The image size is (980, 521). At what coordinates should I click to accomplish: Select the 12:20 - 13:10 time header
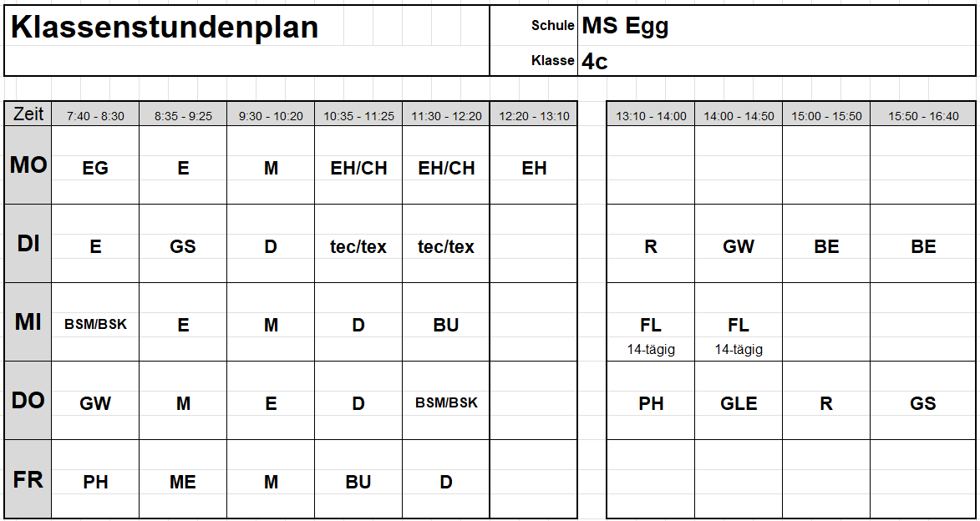[533, 115]
